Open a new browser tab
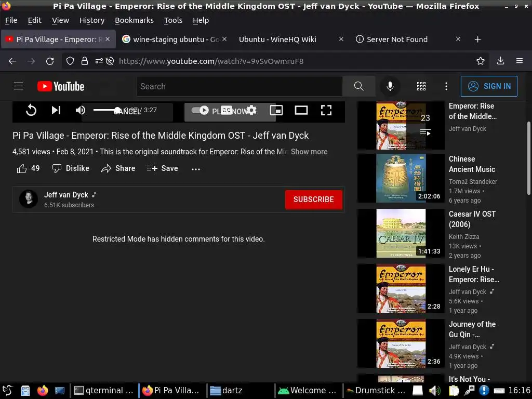The image size is (532, 399). 478,39
